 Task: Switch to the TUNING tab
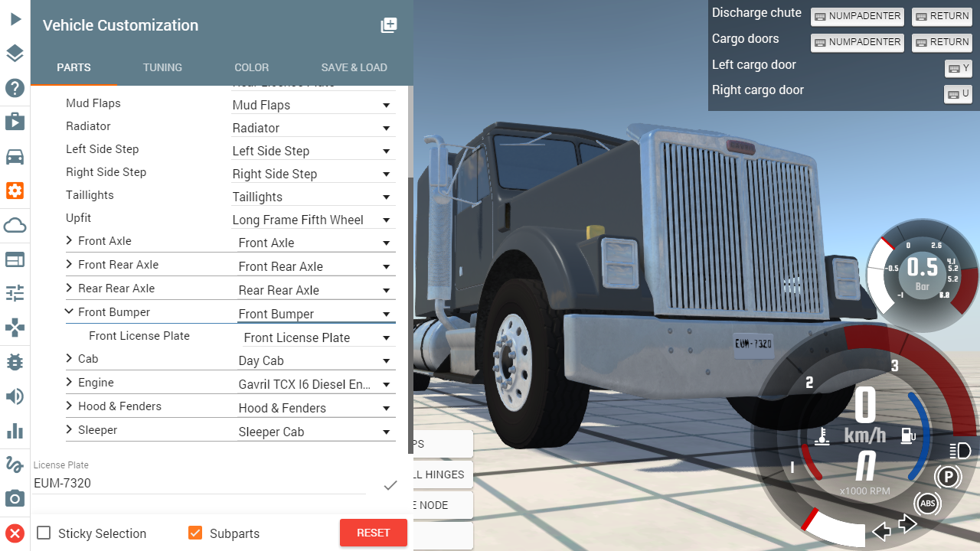tap(162, 67)
